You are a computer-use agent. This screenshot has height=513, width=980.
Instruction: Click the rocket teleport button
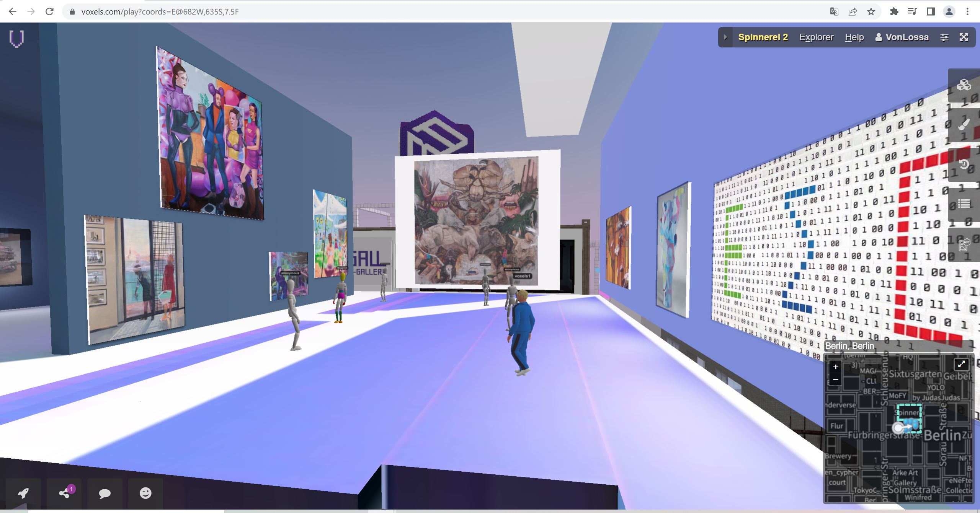[24, 493]
